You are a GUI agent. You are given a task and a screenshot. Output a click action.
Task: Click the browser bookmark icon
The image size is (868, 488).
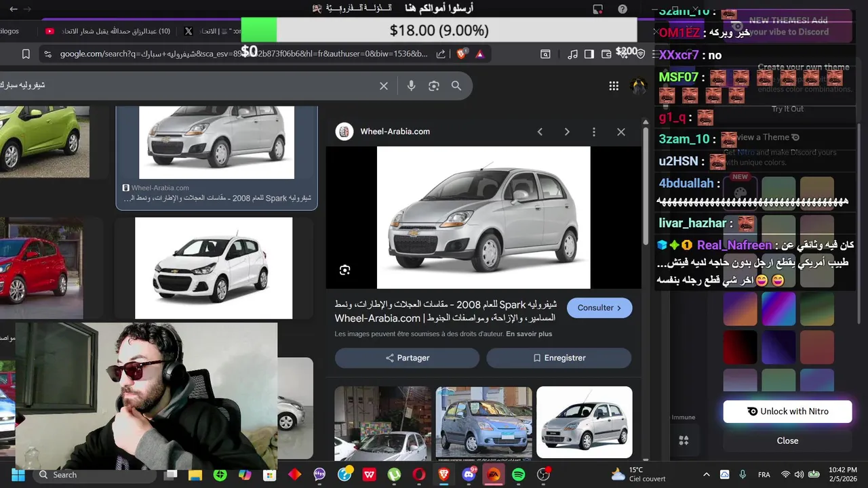coord(26,54)
